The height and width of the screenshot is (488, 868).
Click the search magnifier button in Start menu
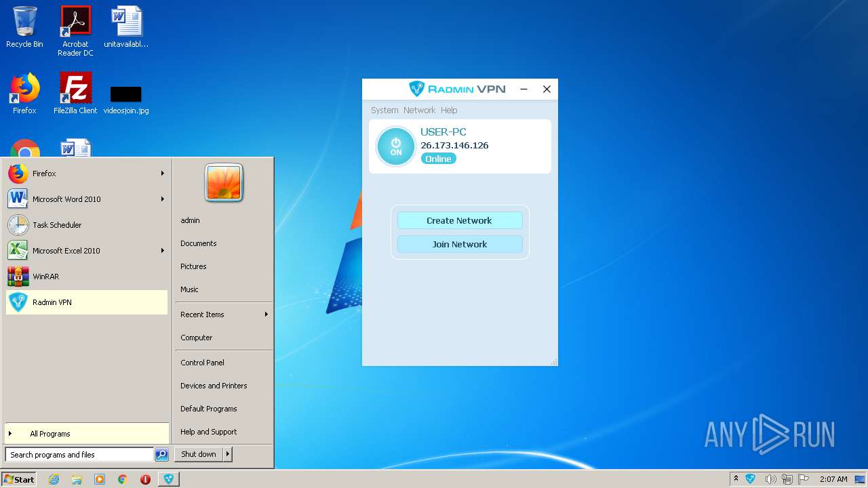pos(161,455)
